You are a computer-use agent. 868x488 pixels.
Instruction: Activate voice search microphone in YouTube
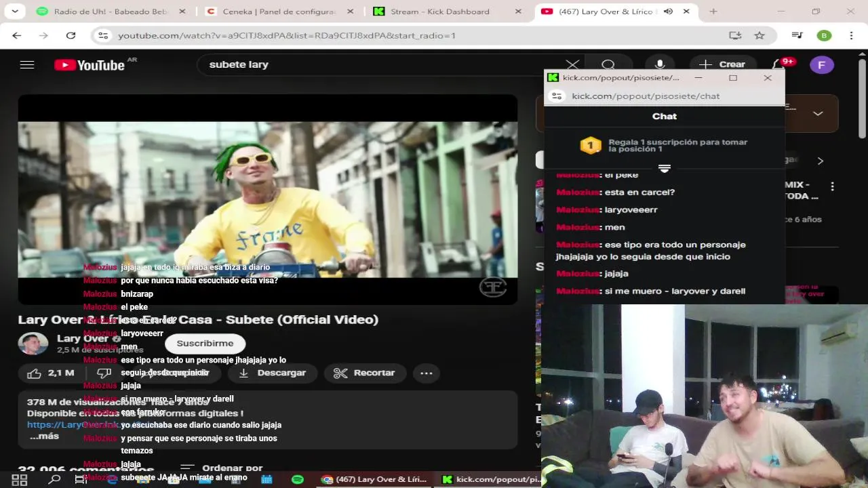659,65
